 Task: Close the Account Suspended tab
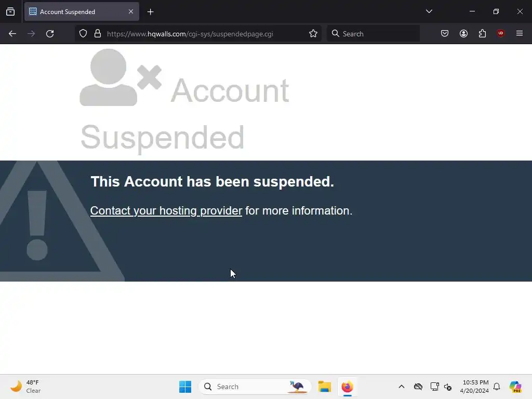coord(131,11)
